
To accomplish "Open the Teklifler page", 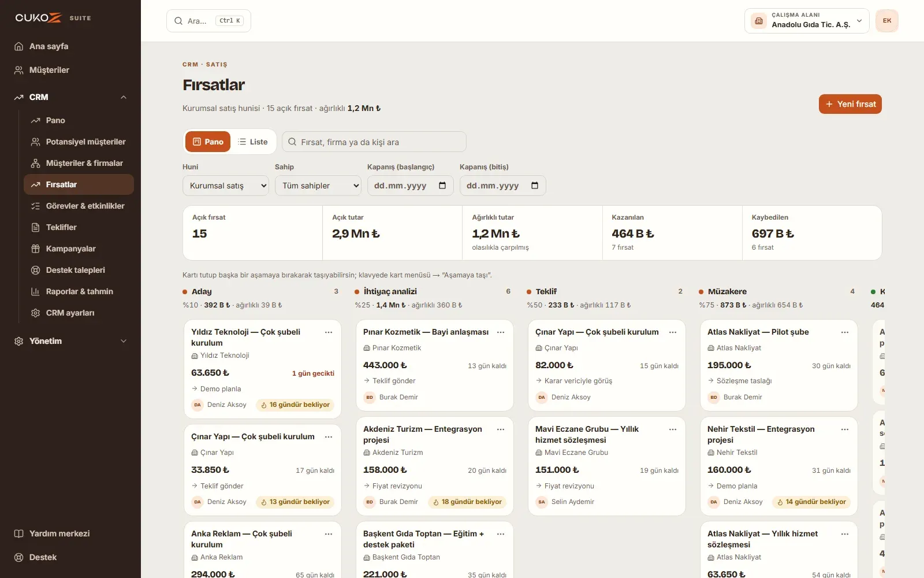I will [x=79, y=227].
